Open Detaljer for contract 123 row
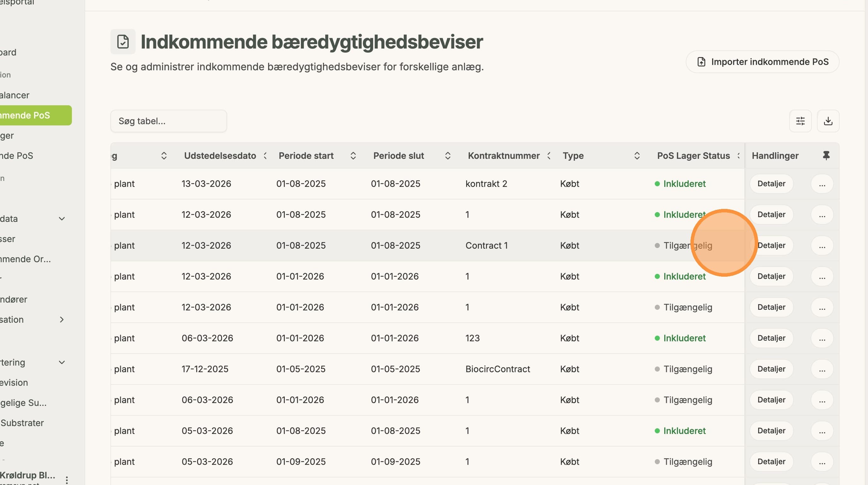 point(771,338)
